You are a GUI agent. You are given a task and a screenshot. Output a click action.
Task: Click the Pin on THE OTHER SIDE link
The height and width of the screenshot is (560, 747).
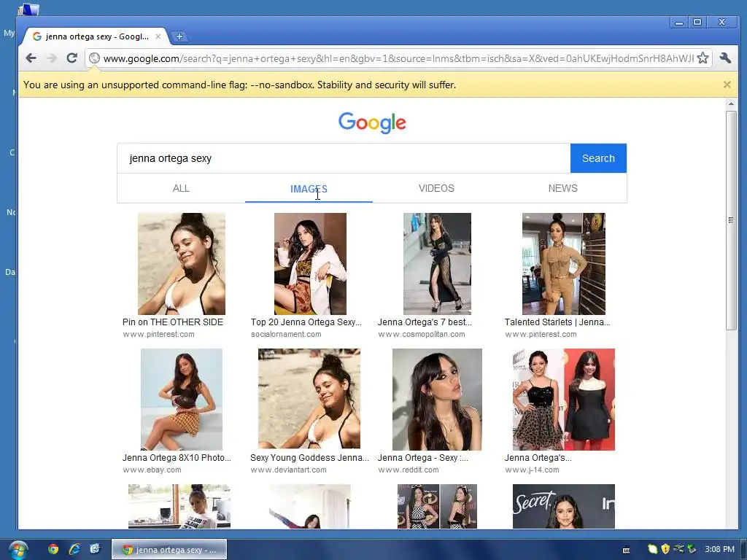click(173, 322)
